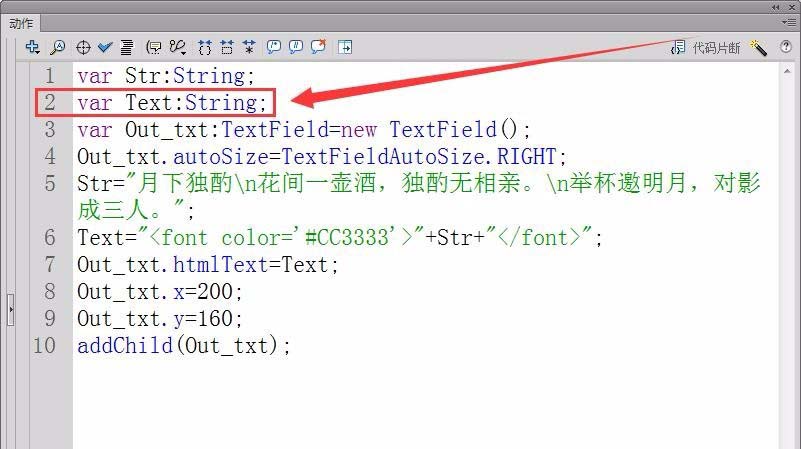Click the line 'var Text:String;'
This screenshot has height=449, width=801.
point(172,103)
